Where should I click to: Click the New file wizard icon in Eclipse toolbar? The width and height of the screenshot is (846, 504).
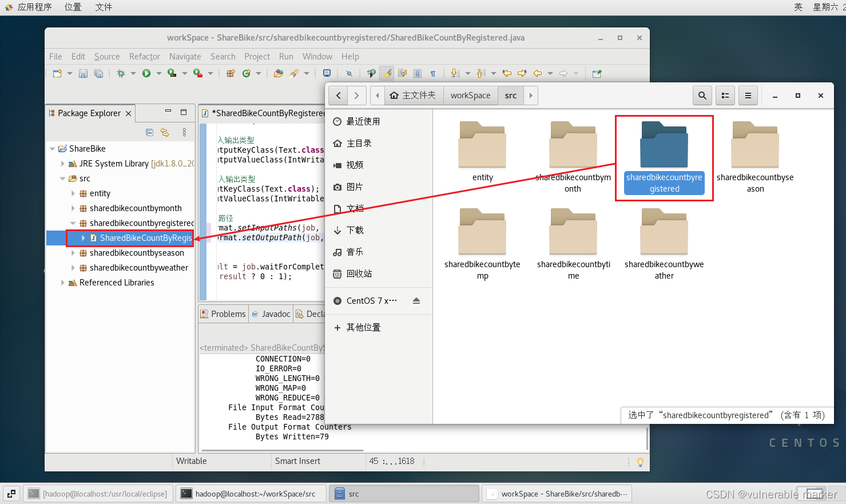[x=57, y=73]
